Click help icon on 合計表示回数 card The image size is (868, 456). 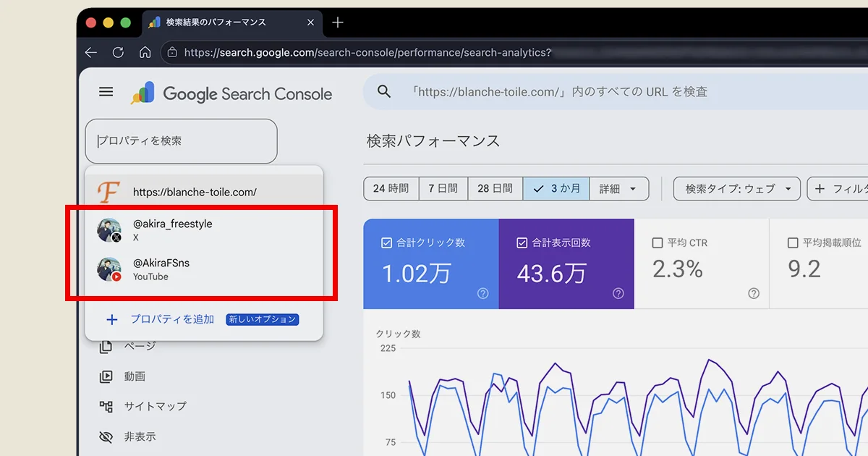tap(618, 293)
